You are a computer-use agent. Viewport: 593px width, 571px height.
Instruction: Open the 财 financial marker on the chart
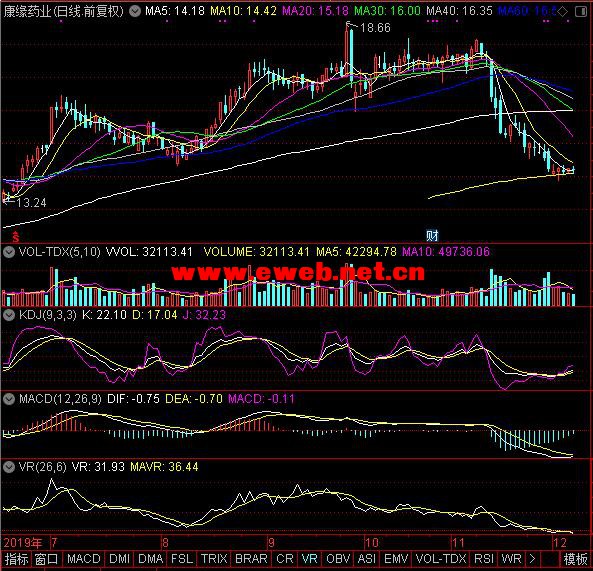click(432, 236)
